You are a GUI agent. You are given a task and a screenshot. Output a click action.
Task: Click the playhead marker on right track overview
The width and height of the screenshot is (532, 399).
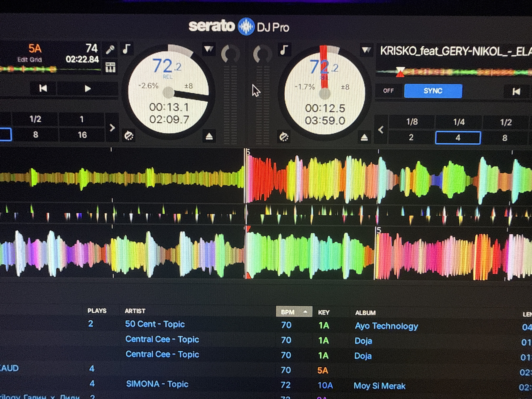coord(400,72)
